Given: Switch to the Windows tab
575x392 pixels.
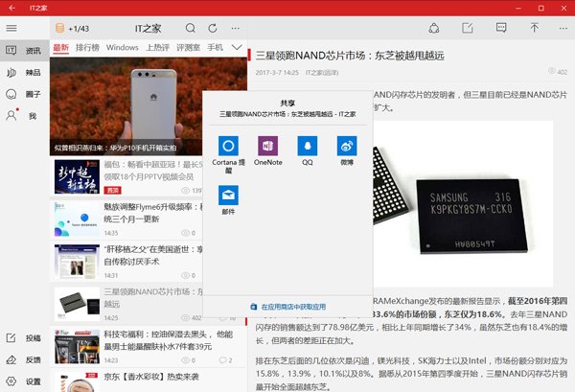Looking at the screenshot, I should coord(122,48).
